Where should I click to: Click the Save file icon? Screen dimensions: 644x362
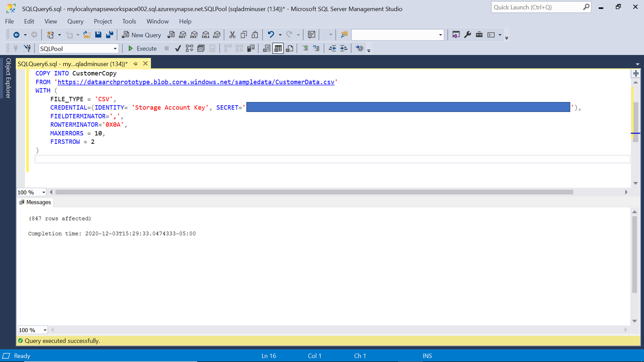pos(98,35)
